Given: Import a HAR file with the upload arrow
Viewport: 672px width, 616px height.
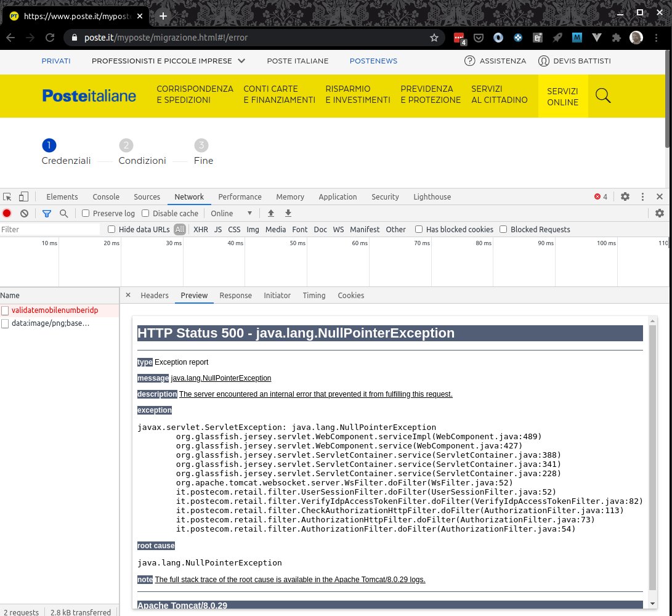Looking at the screenshot, I should [x=271, y=213].
